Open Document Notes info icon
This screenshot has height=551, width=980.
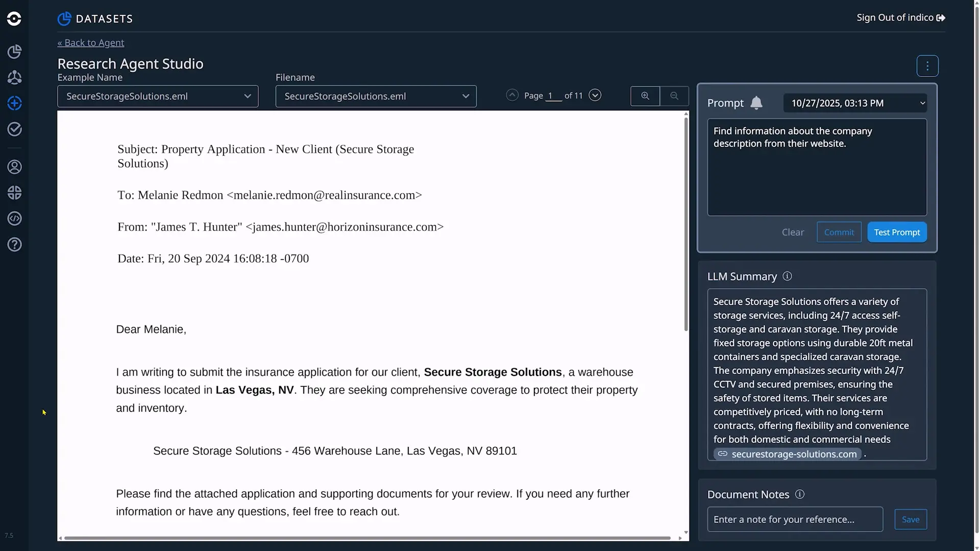point(800,494)
